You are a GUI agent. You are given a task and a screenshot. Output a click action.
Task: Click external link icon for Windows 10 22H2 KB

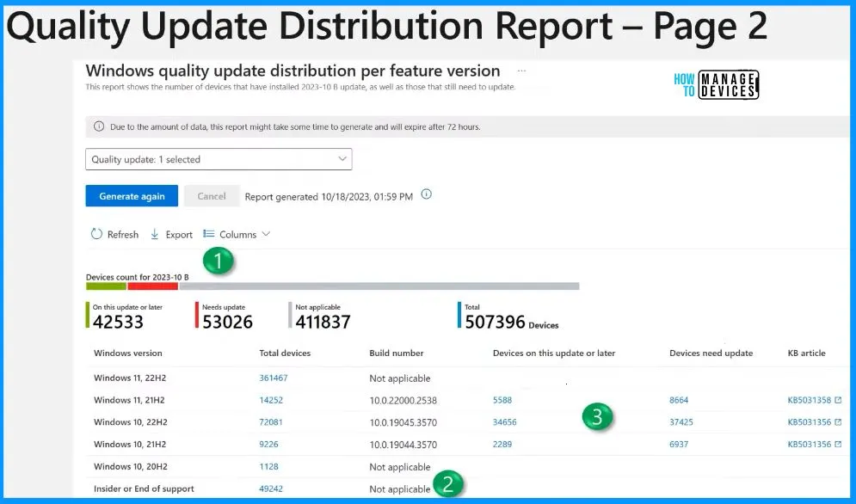838,422
